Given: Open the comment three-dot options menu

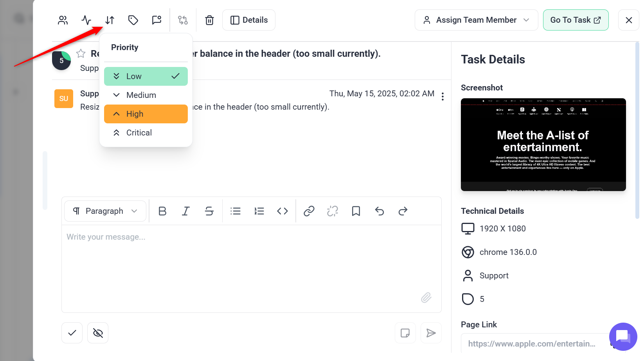Looking at the screenshot, I should tap(443, 96).
